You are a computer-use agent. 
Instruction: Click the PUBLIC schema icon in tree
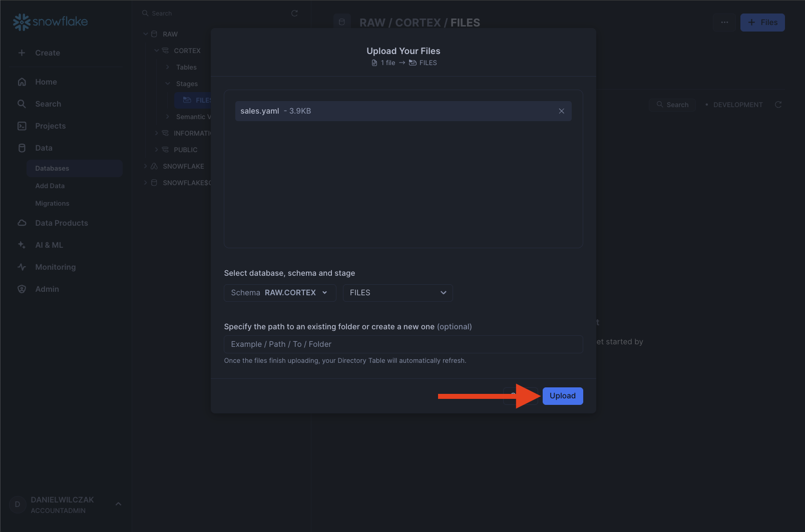165,150
